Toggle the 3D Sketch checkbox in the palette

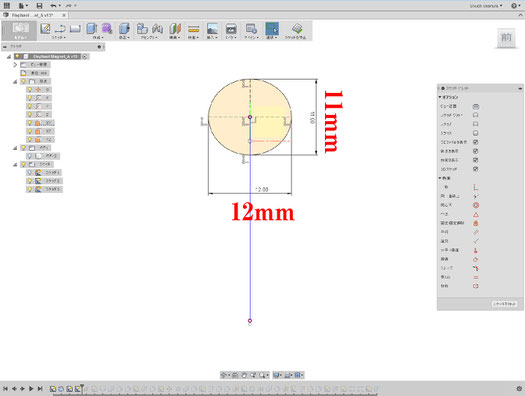(x=475, y=169)
